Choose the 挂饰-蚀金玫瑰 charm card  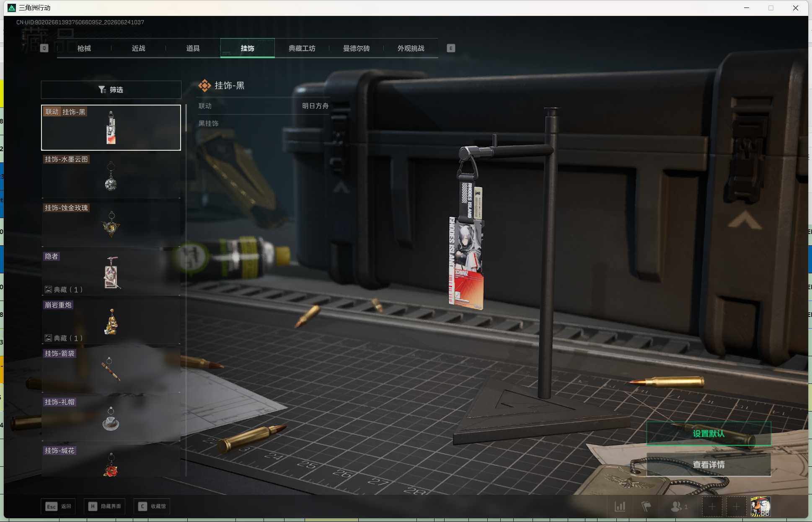[x=111, y=224]
